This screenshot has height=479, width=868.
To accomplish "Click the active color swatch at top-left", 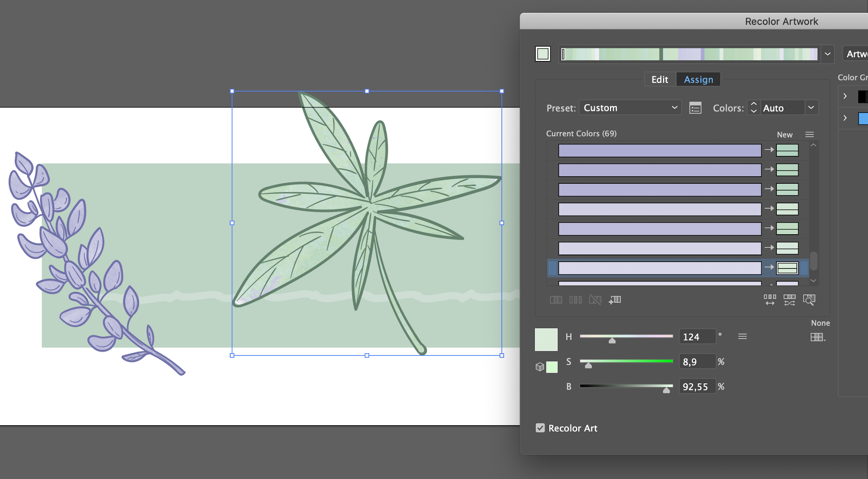I will tap(543, 54).
